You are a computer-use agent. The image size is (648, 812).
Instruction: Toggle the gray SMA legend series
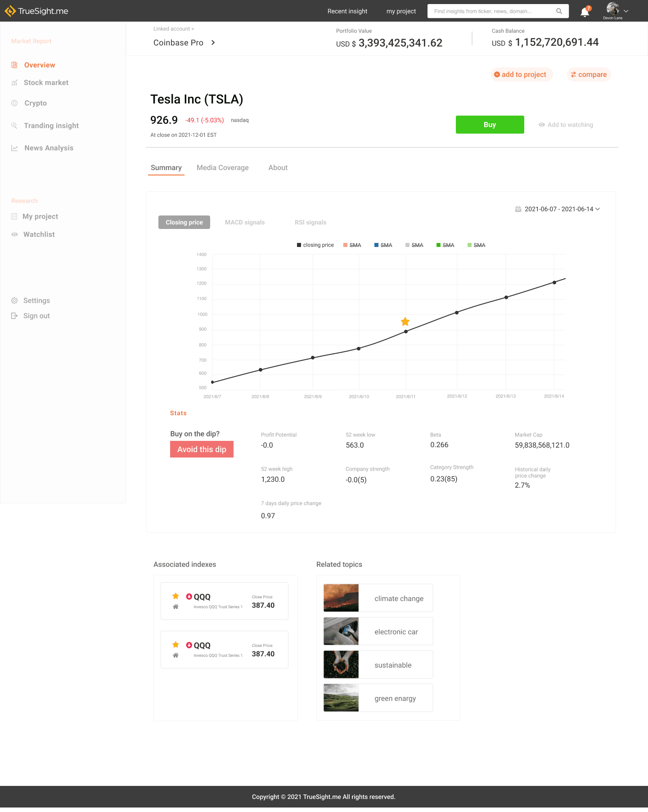pos(414,245)
